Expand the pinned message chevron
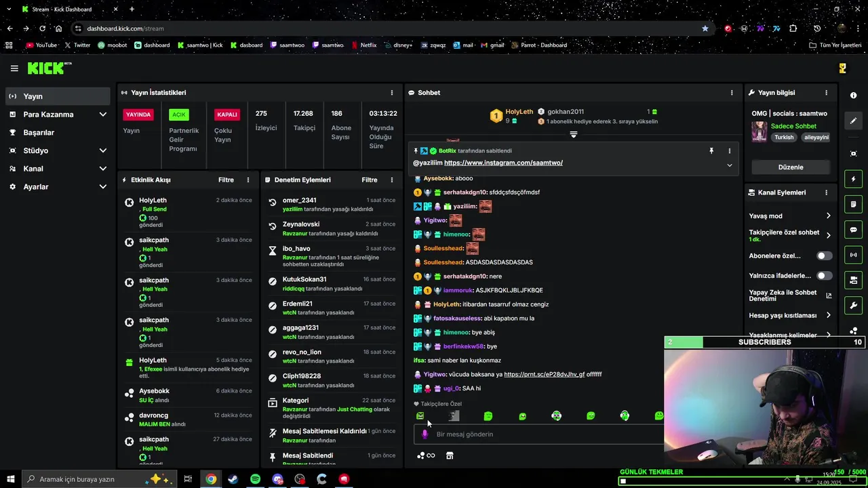Image resolution: width=868 pixels, height=488 pixels. (x=730, y=165)
